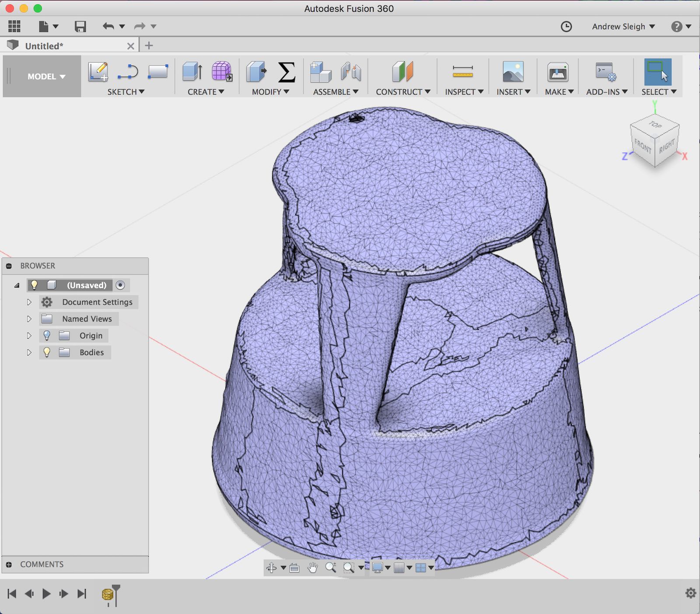Open timeline settings gear icon

(690, 593)
